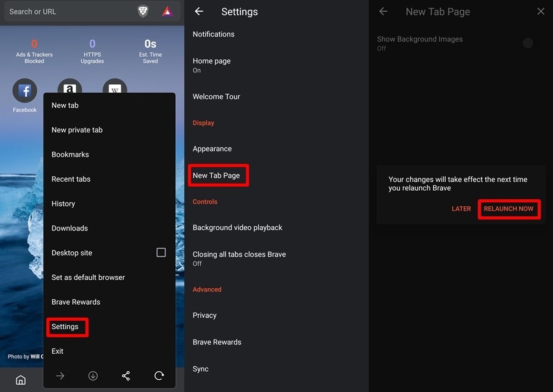Open the Brave Rewards triangle icon
The image size is (553, 392).
point(167,12)
